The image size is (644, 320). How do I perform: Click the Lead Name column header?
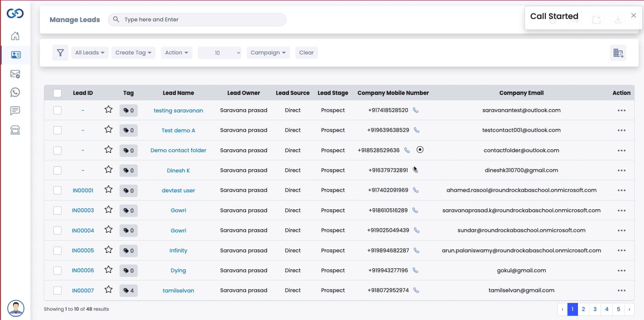pyautogui.click(x=178, y=93)
